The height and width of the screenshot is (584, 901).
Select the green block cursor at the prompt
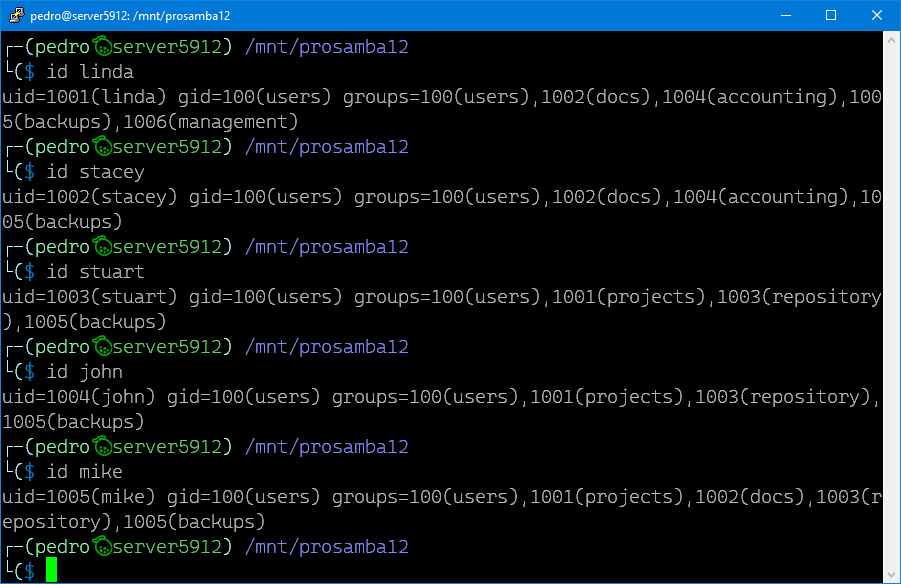tap(52, 570)
